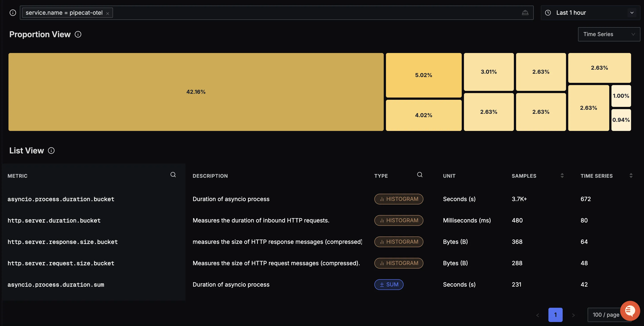This screenshot has height=326, width=644.
Task: Open the search icon in the Metric column header
Action: click(x=173, y=175)
